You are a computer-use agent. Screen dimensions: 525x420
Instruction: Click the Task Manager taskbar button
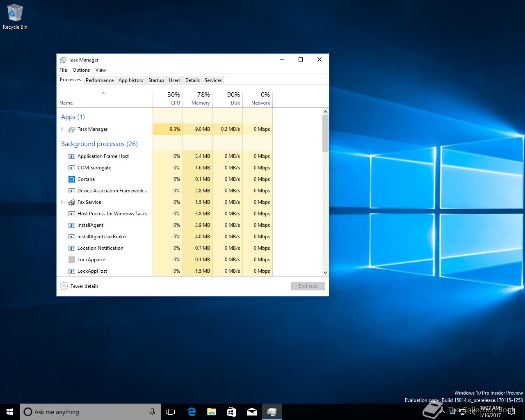[272, 412]
